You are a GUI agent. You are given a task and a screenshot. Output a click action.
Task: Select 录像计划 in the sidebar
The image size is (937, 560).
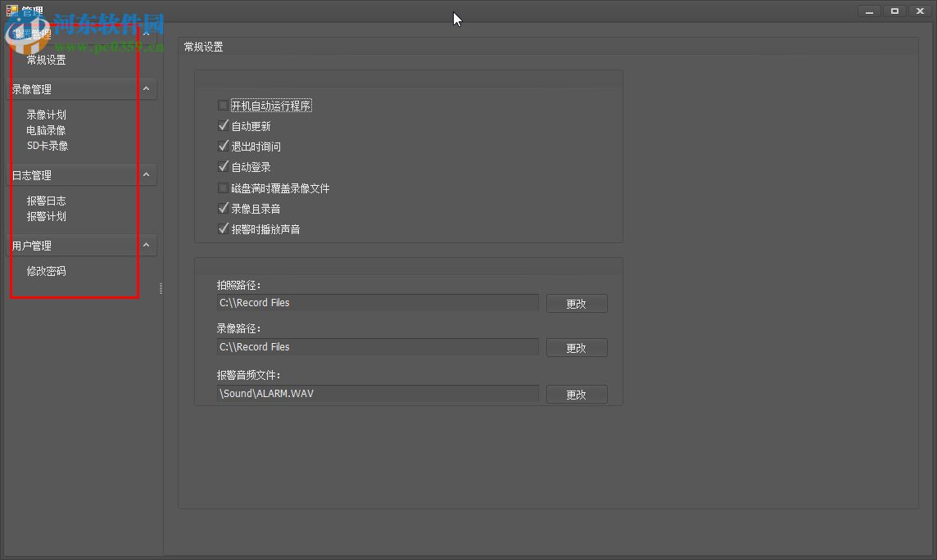(47, 114)
